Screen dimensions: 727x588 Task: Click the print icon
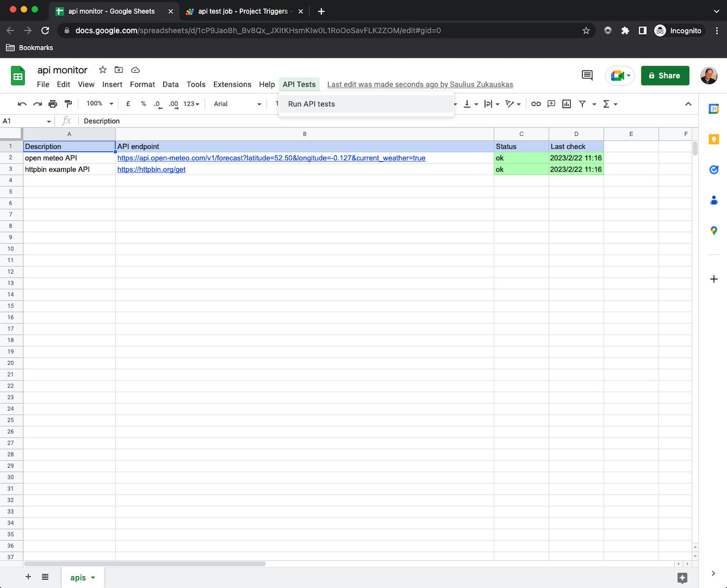(x=53, y=104)
